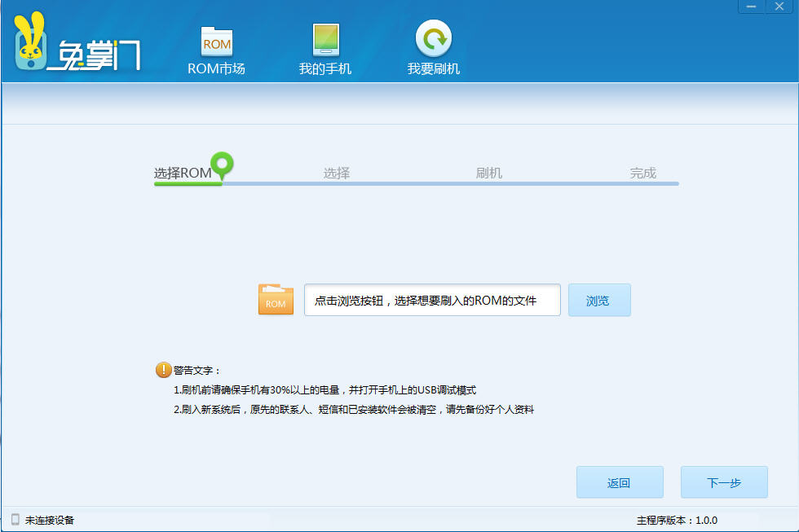Click the 我的手机 text label
The image size is (799, 532).
click(325, 68)
